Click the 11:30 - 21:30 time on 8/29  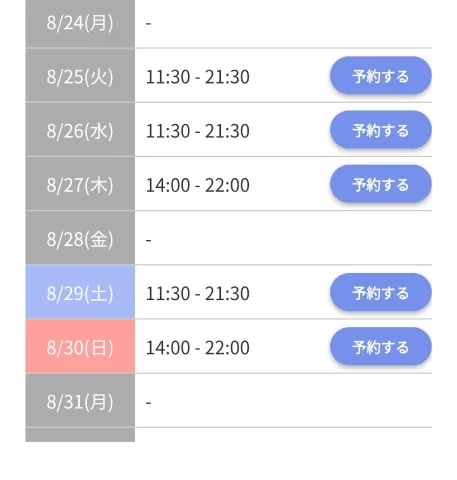pos(198,293)
